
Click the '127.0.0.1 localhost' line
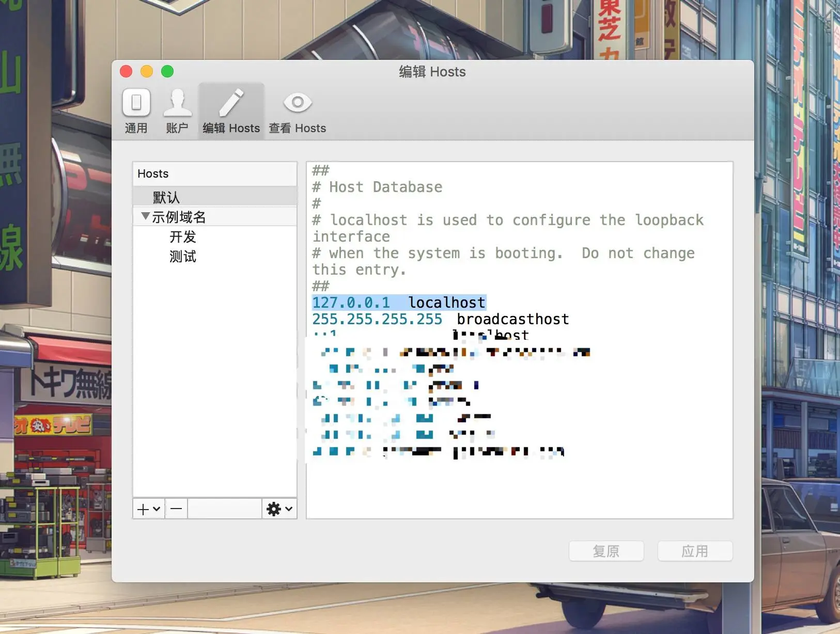click(399, 303)
